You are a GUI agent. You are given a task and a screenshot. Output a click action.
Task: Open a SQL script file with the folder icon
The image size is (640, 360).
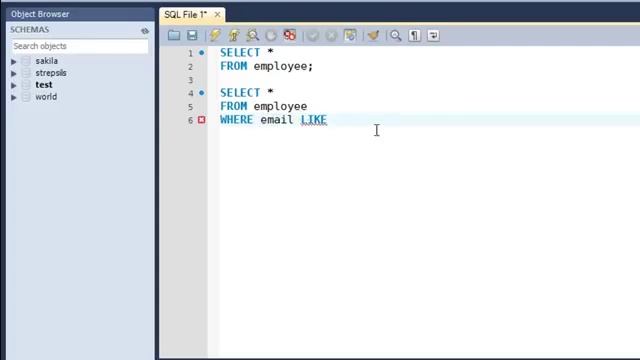click(x=174, y=36)
